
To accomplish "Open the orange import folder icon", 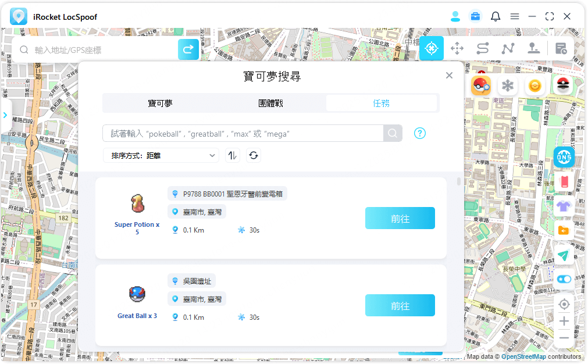I will tap(564, 230).
